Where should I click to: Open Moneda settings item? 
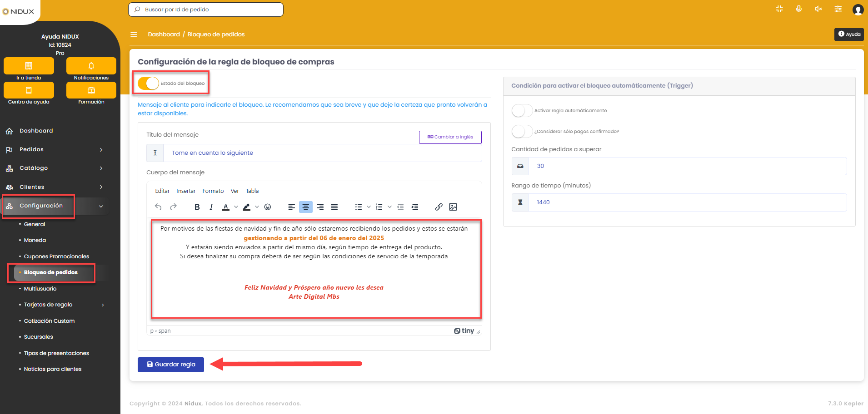[x=35, y=241]
